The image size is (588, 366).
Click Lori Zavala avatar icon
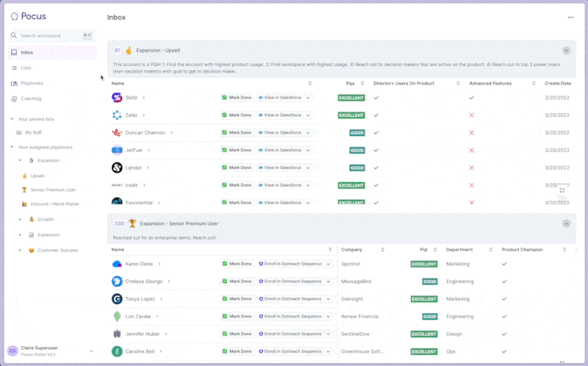117,317
